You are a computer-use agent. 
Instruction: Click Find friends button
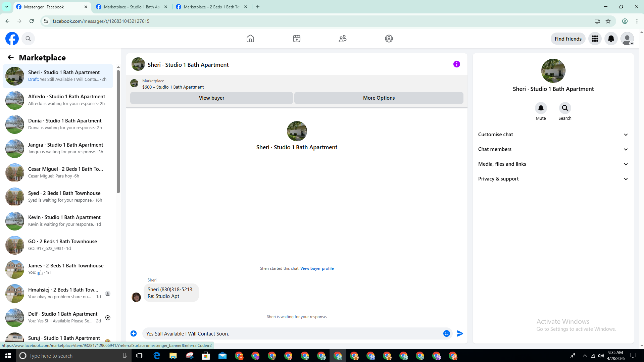coord(568,39)
